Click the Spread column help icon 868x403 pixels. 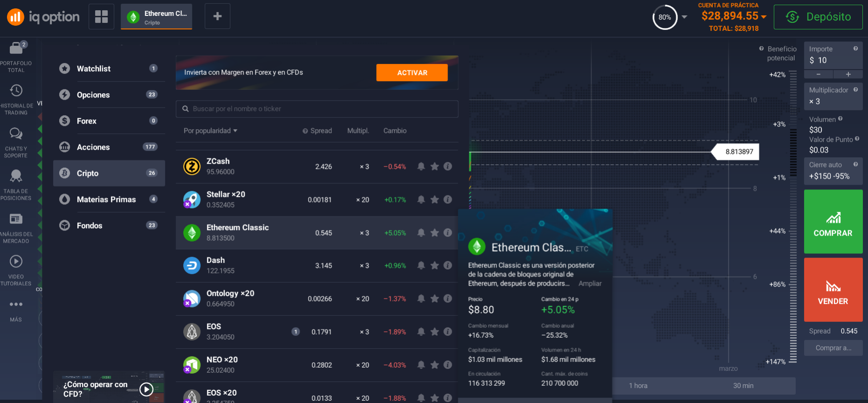305,131
